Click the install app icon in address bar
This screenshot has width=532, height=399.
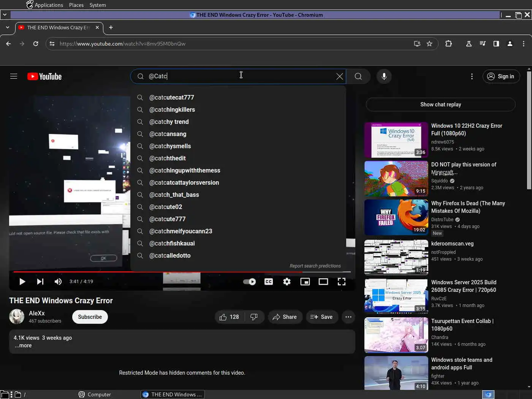pos(417,44)
